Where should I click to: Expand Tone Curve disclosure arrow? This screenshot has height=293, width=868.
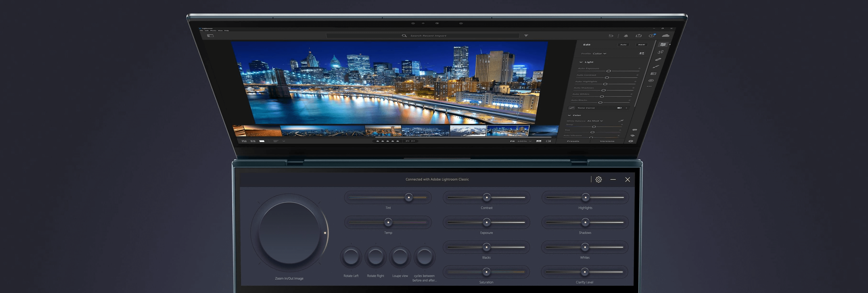626,108
